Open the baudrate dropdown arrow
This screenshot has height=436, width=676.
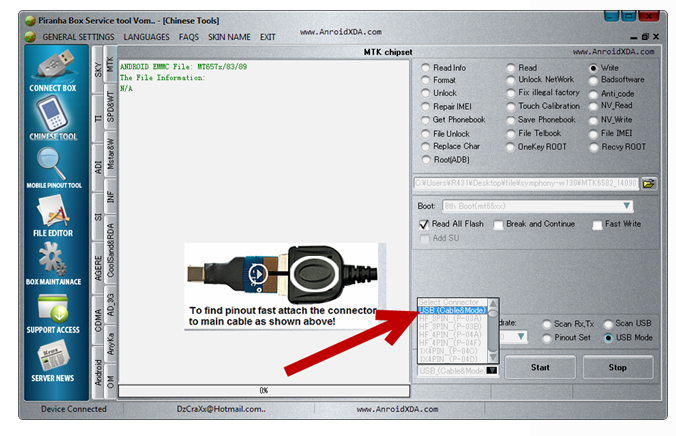point(521,336)
